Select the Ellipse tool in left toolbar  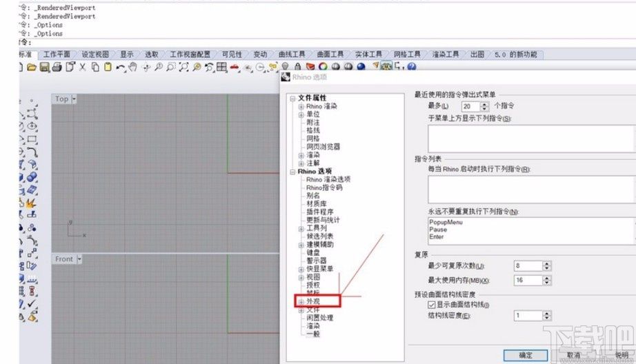tap(32, 126)
